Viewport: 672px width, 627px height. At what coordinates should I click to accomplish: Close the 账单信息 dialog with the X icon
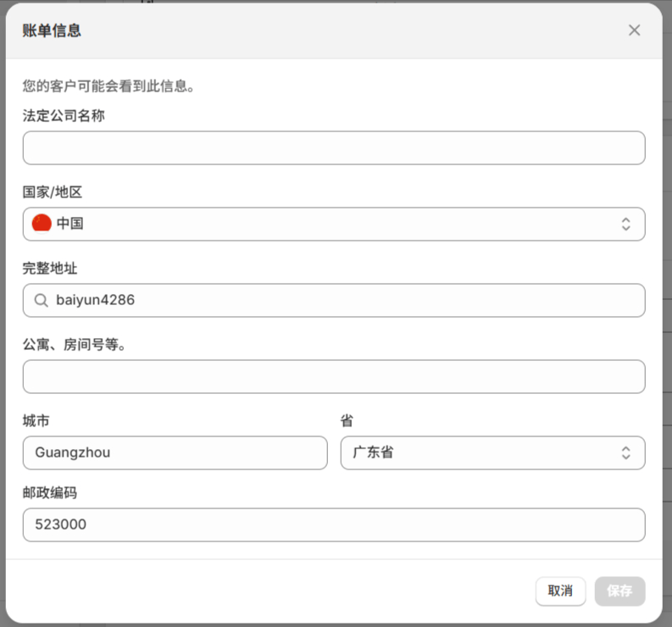tap(634, 31)
